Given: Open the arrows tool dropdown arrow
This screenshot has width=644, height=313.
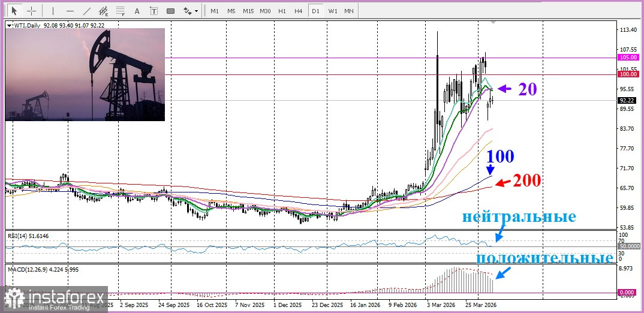Looking at the screenshot, I should 196,11.
